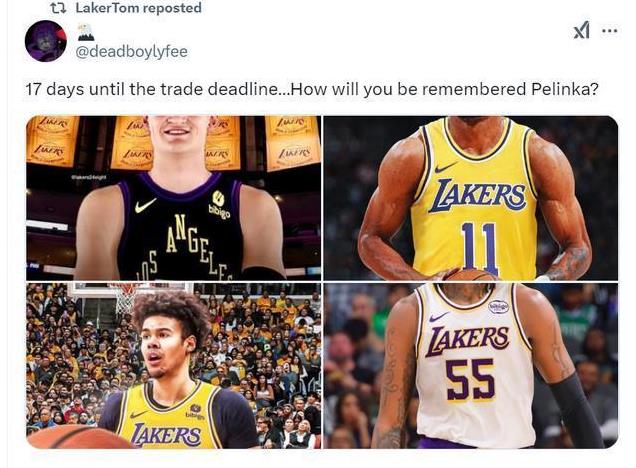The height and width of the screenshot is (468, 636).
Task: Open the Grok explain icon
Action: click(582, 30)
